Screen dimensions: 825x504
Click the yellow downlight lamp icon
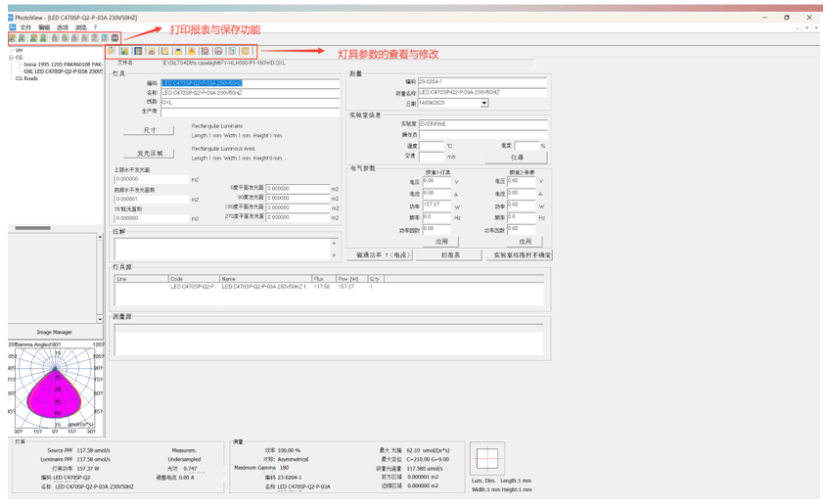[178, 51]
